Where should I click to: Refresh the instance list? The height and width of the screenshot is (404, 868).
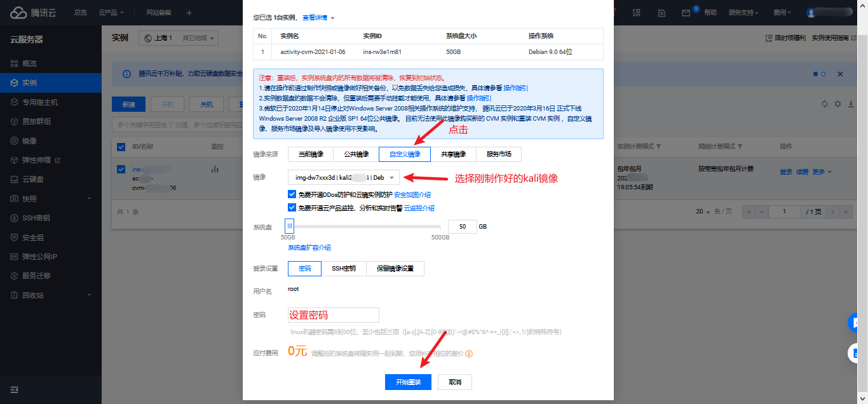point(825,104)
